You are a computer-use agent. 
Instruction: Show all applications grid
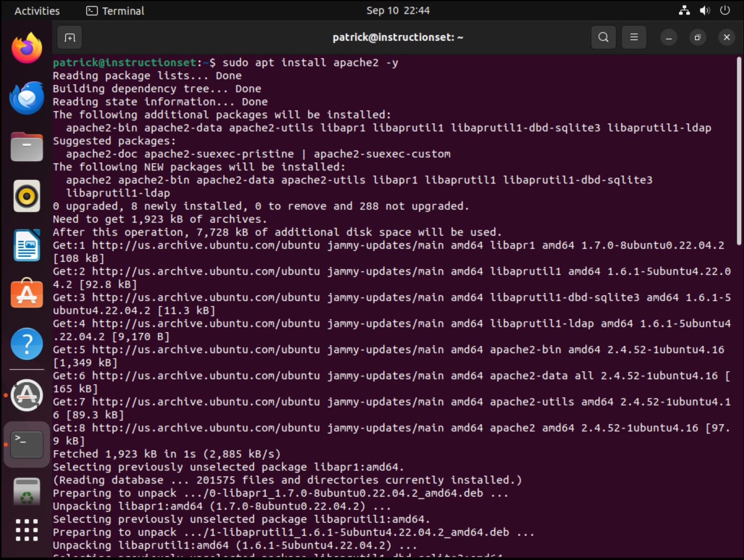click(x=27, y=530)
